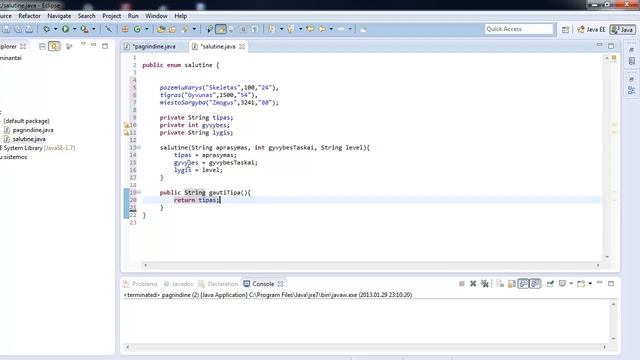Run the program with green play button

(65, 29)
